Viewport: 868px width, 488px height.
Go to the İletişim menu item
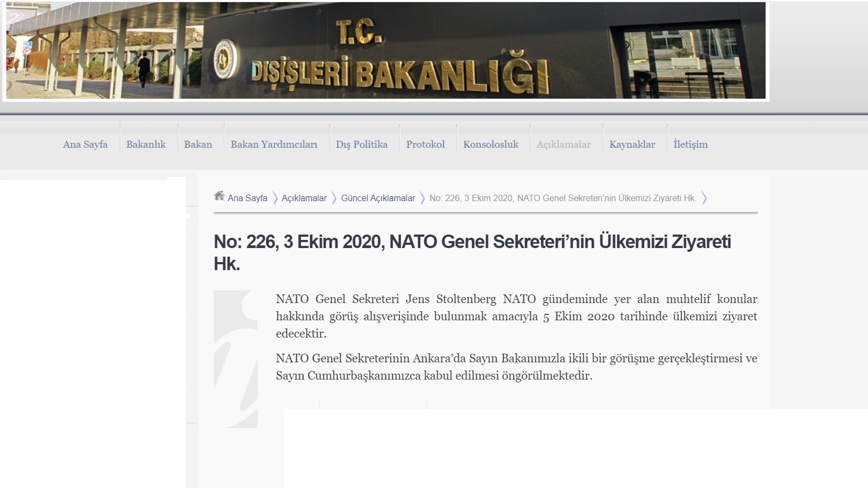point(691,144)
